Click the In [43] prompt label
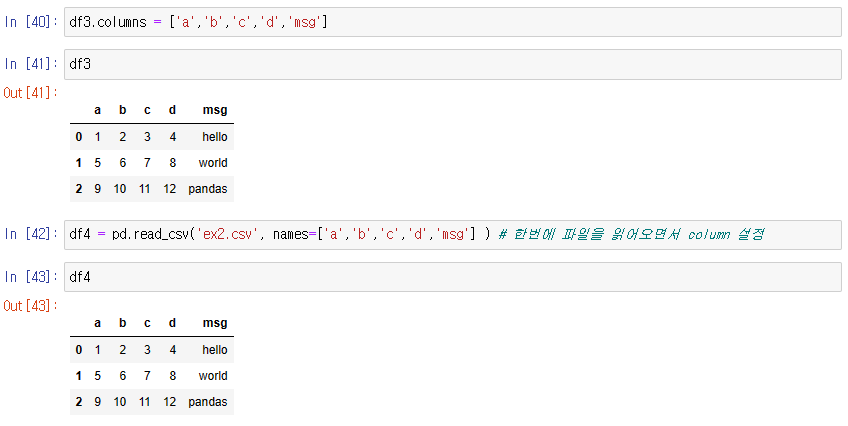848x426 pixels. 31,277
